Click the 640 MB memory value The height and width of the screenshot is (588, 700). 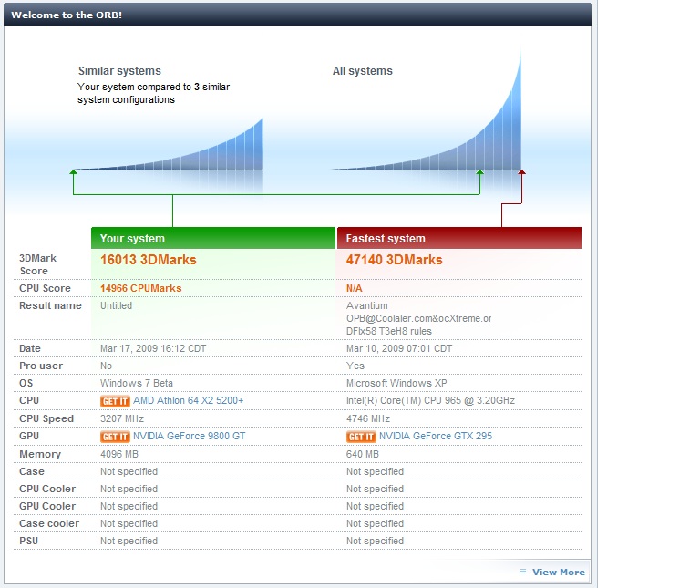point(363,455)
